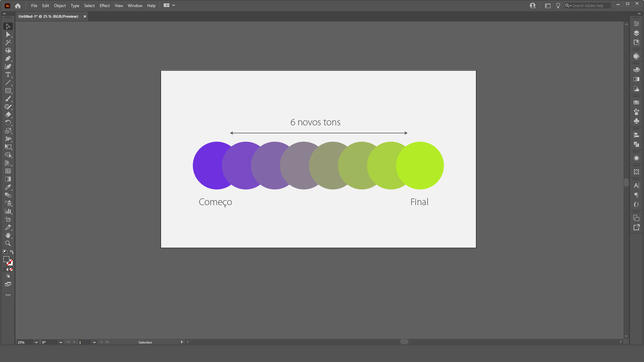Select the Hand tool
644x362 pixels.
pyautogui.click(x=8, y=235)
